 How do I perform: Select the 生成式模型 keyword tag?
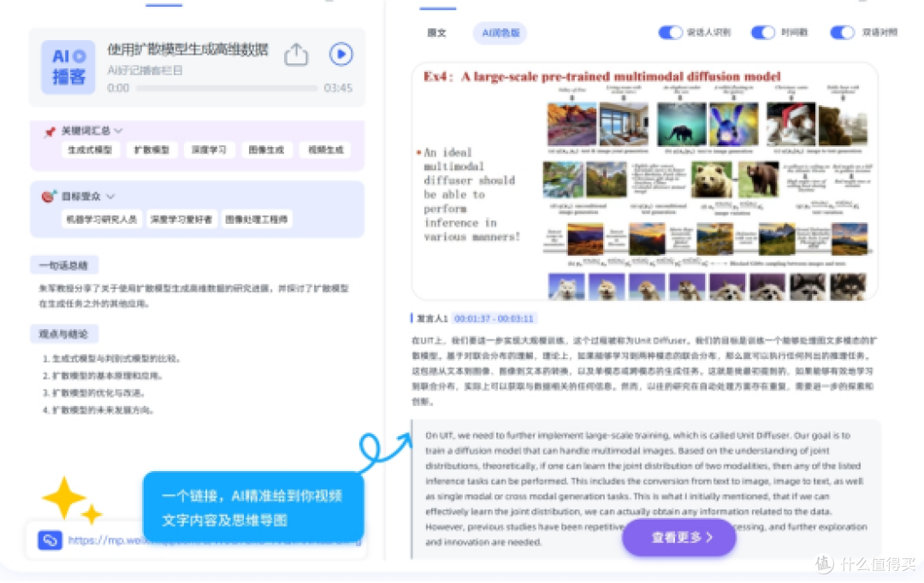coord(90,150)
